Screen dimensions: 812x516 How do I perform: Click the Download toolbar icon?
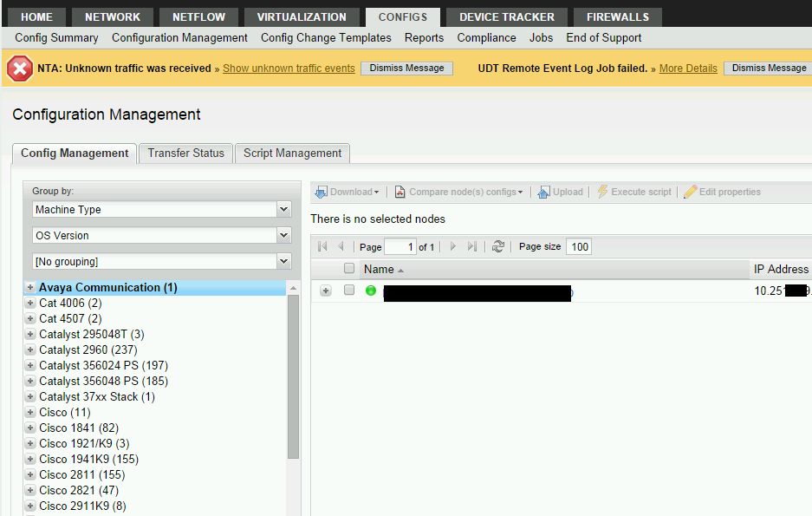tap(321, 193)
